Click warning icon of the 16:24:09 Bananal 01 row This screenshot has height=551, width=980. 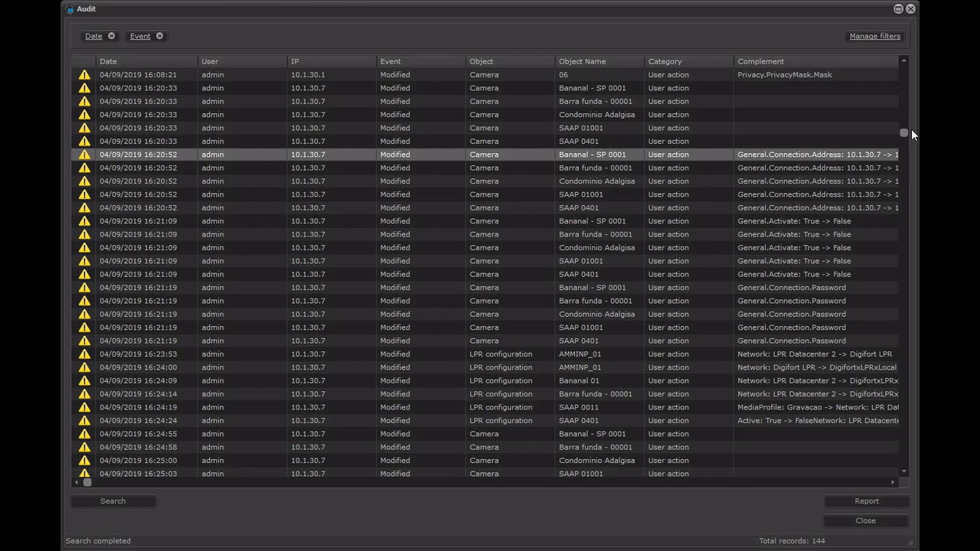point(84,380)
